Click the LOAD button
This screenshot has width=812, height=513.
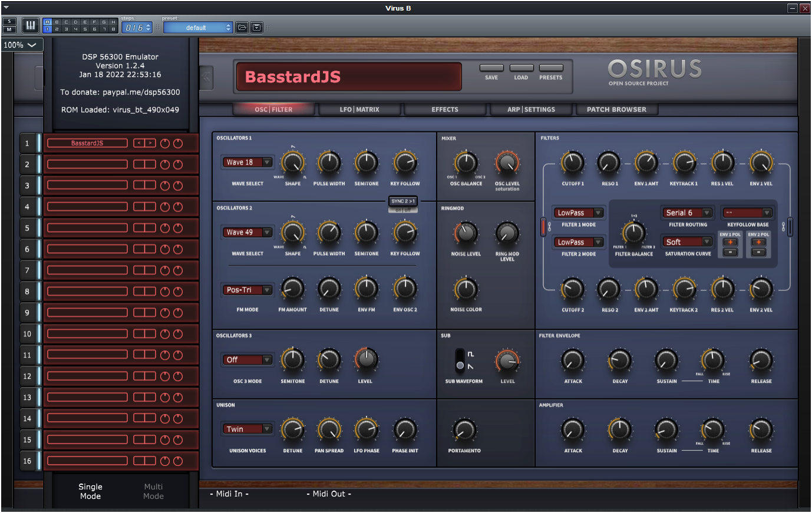(x=521, y=68)
